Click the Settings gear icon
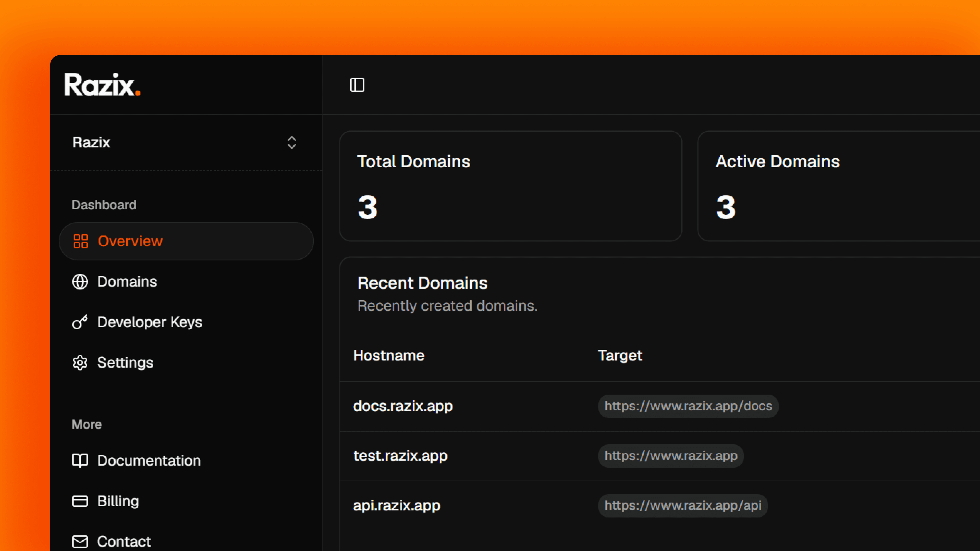980x551 pixels. pyautogui.click(x=80, y=363)
